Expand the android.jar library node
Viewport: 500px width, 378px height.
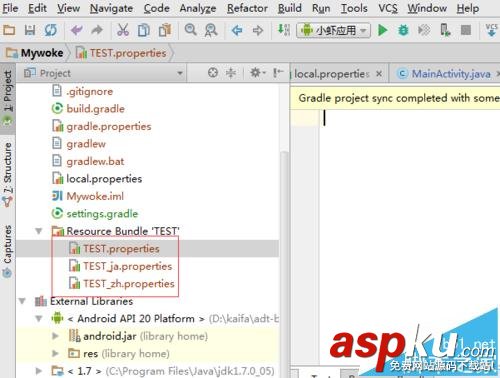[55, 336]
